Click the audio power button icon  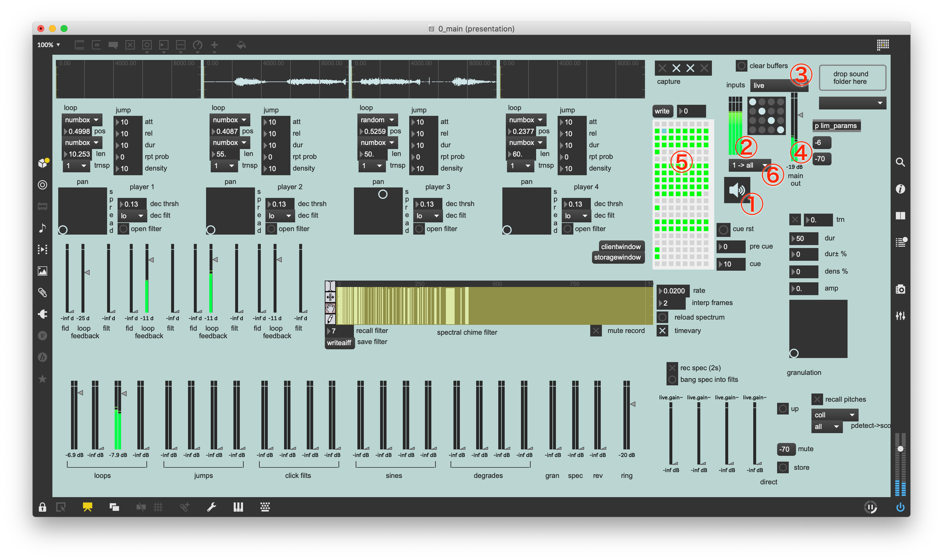pos(900,507)
